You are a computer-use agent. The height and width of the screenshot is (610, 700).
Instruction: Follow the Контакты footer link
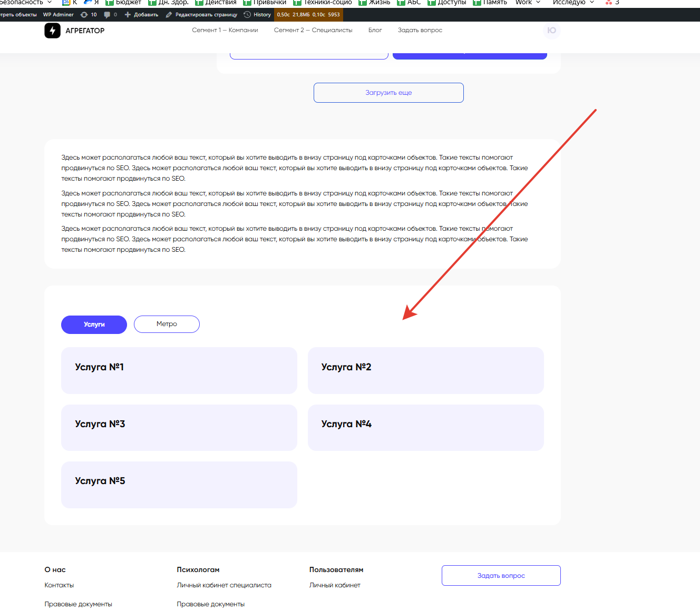[59, 585]
